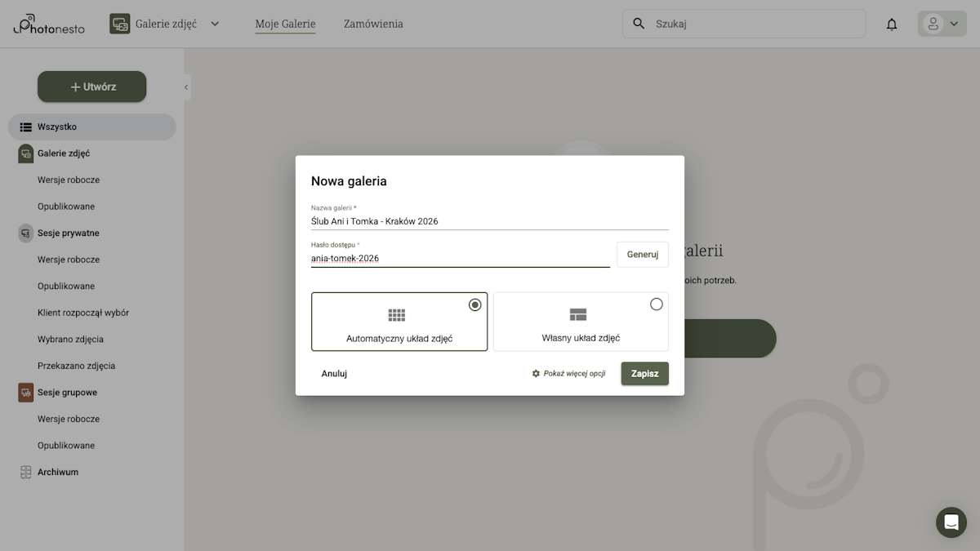Click the Galerie zdjęć sidebar icon

(x=25, y=153)
